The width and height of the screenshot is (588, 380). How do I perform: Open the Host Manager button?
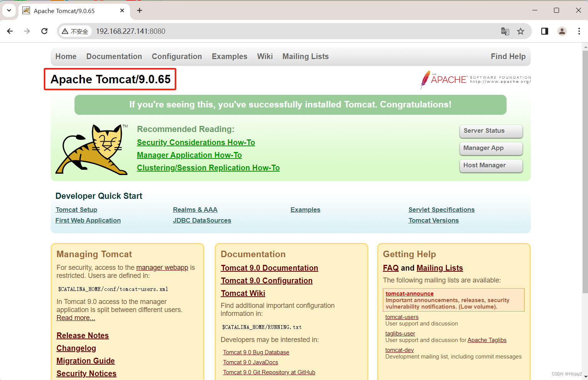tap(491, 165)
